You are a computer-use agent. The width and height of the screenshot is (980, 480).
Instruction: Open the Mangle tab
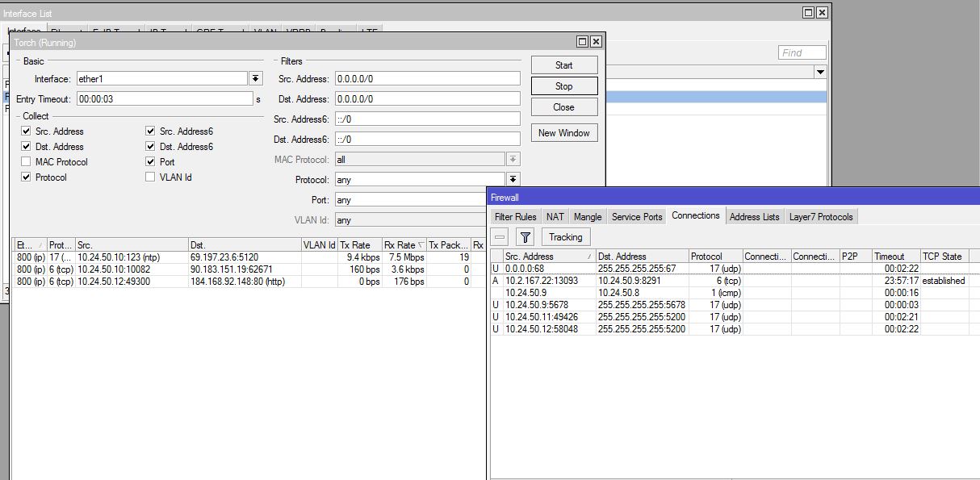[587, 216]
